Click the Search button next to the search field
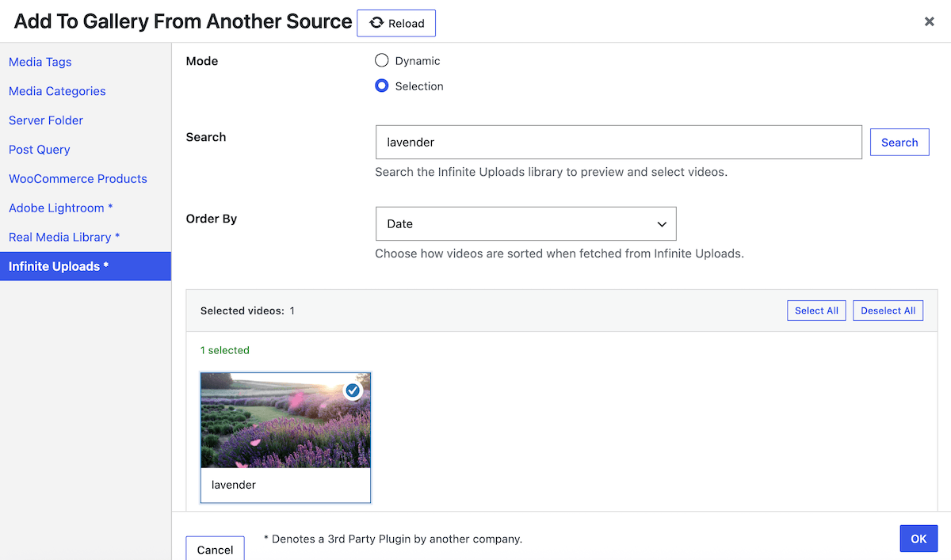Image resolution: width=951 pixels, height=560 pixels. (899, 142)
